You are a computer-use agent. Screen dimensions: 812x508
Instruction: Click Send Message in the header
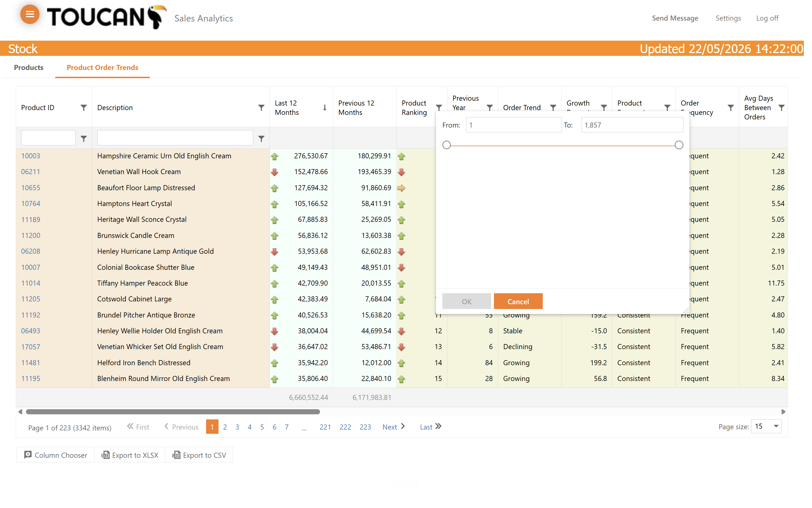[675, 18]
